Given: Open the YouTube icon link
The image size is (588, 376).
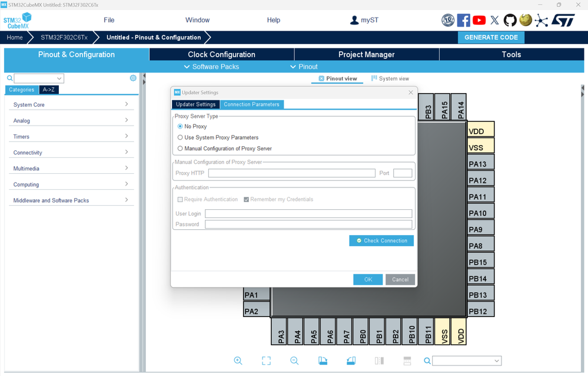Looking at the screenshot, I should click(479, 20).
